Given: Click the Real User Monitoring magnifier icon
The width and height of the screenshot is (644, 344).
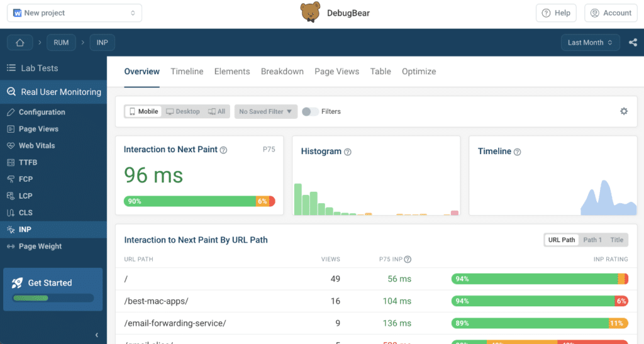Looking at the screenshot, I should pyautogui.click(x=11, y=92).
